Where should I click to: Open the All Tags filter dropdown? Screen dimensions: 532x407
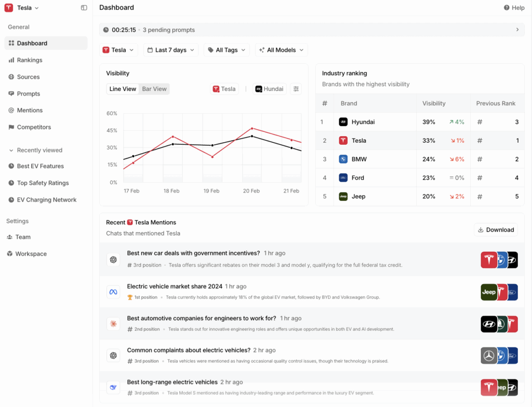227,50
